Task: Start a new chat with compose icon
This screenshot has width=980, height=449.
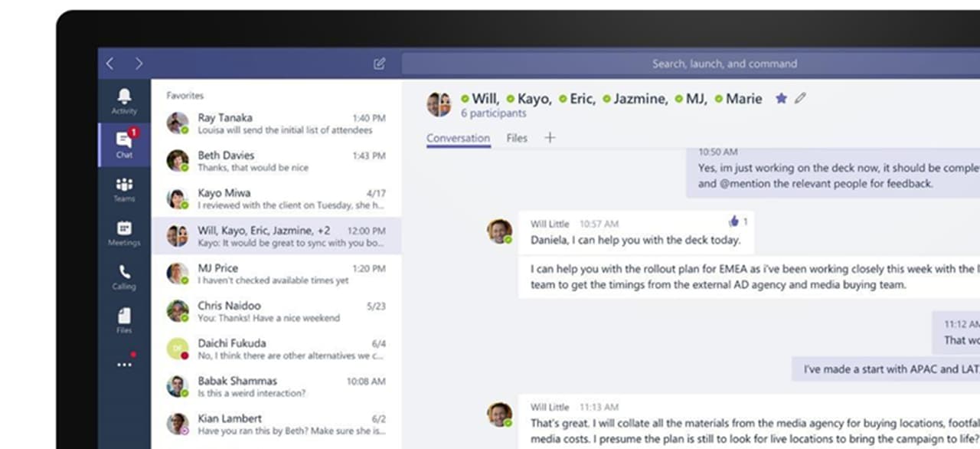Action: 379,64
